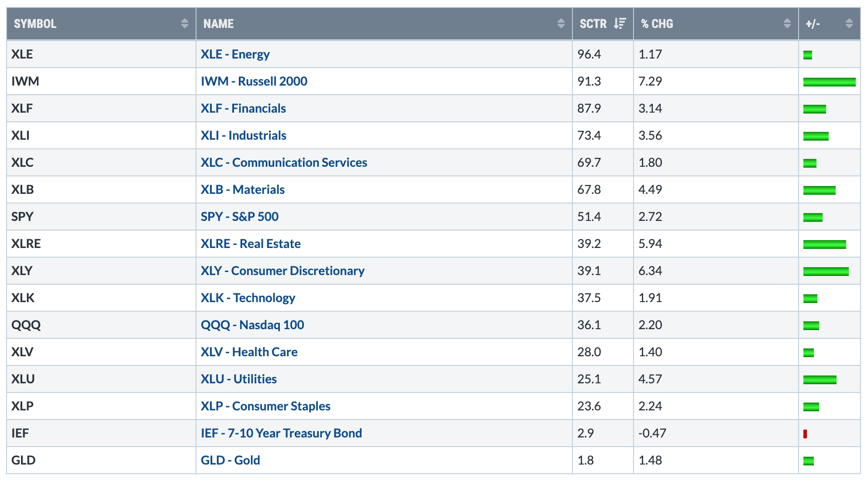Click the red change bar for IEF

click(x=805, y=434)
